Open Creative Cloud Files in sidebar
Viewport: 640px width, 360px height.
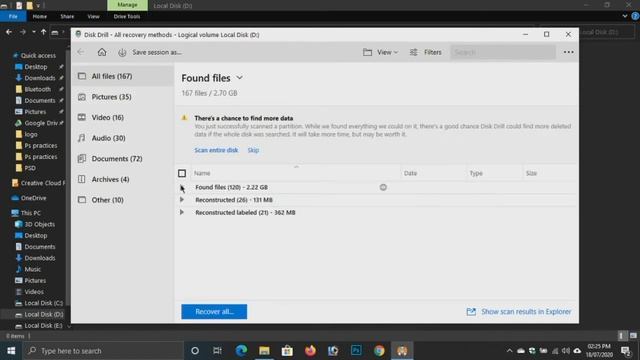point(39,183)
